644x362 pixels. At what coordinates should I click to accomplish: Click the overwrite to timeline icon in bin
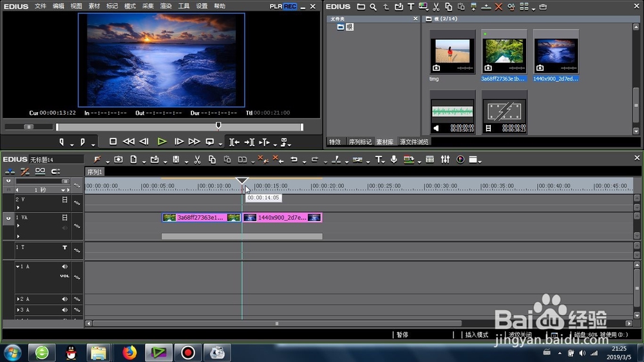(x=486, y=6)
